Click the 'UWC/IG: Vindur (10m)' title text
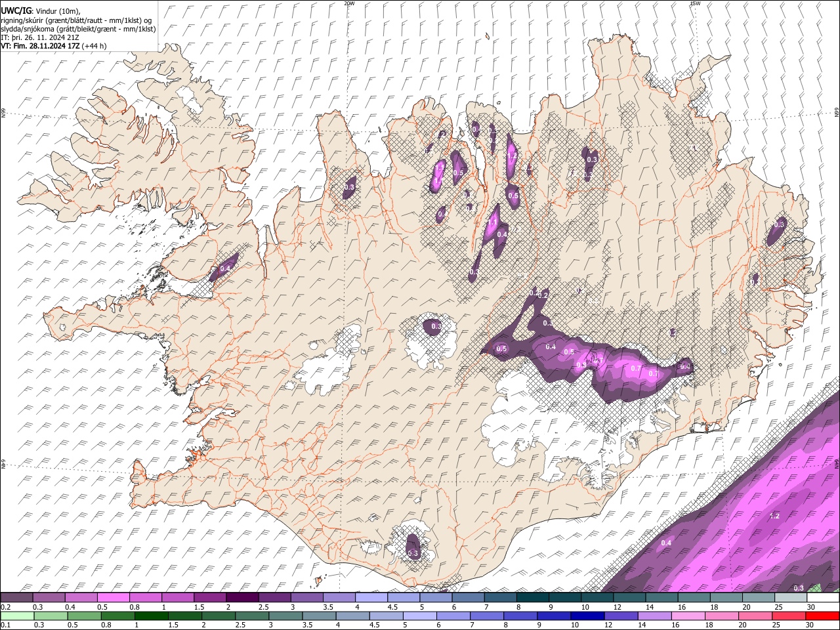The width and height of the screenshot is (840, 630). (x=41, y=11)
